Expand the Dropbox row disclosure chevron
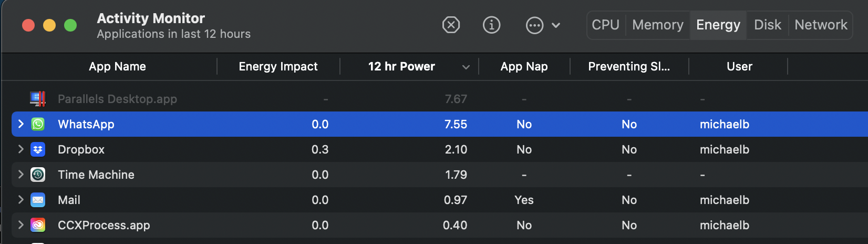868x244 pixels. (x=21, y=149)
